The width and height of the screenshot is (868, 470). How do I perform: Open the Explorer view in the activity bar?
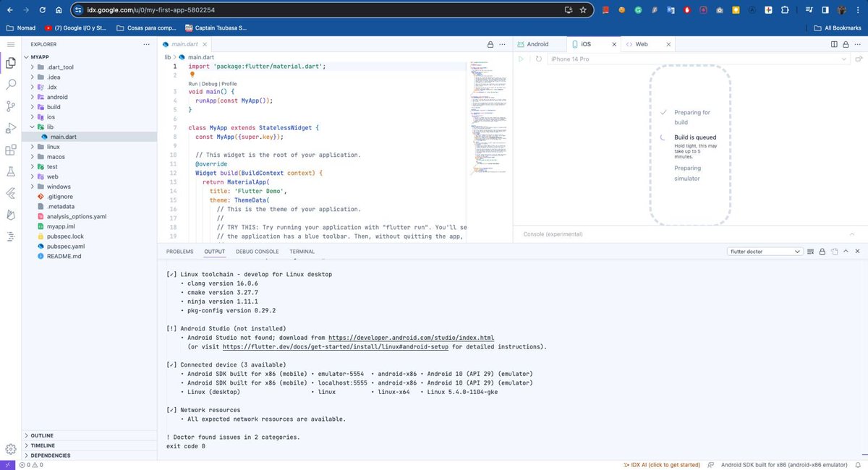coord(10,63)
